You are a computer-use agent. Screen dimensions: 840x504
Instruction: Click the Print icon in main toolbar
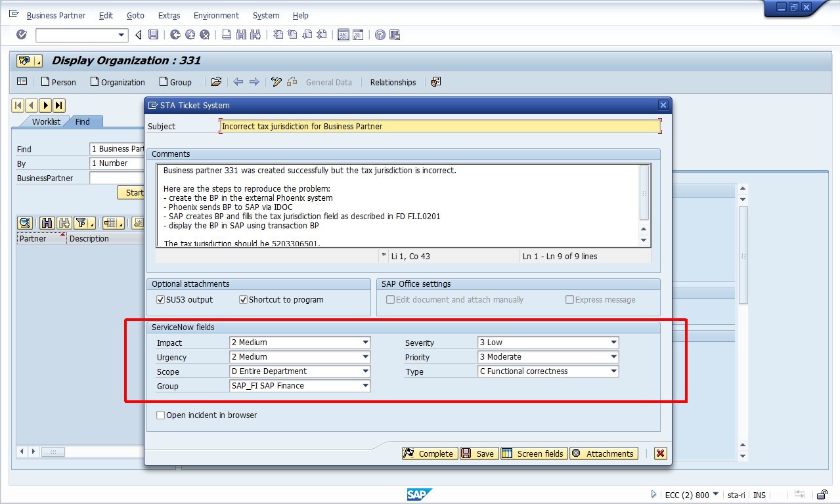coord(226,35)
